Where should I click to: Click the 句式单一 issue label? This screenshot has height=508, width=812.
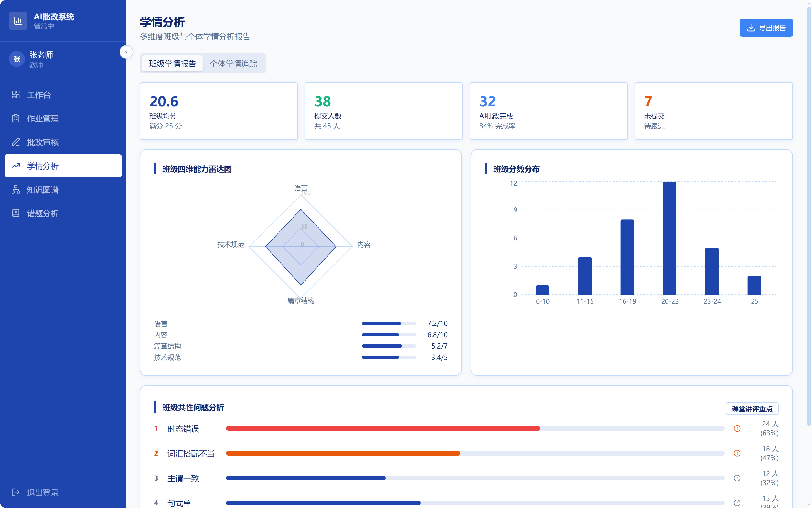coord(183,503)
